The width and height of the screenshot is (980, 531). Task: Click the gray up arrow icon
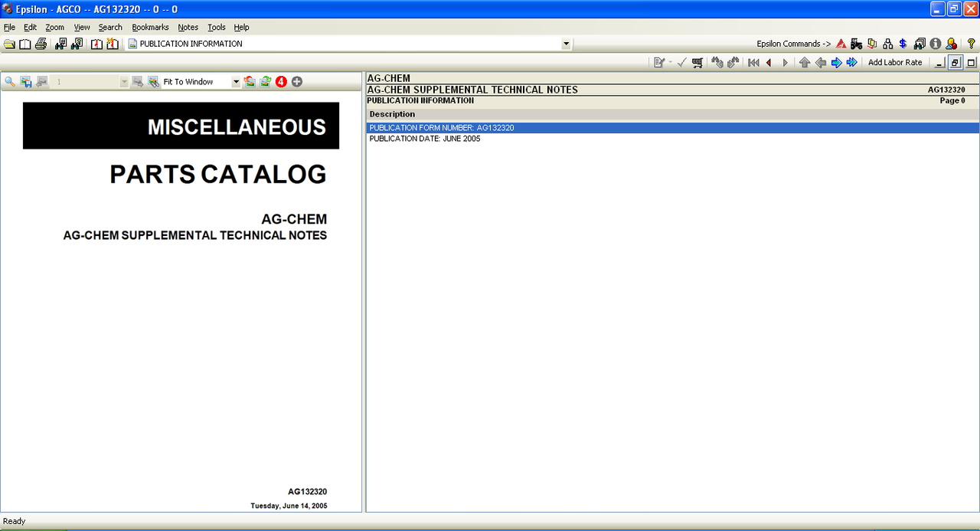tap(805, 63)
